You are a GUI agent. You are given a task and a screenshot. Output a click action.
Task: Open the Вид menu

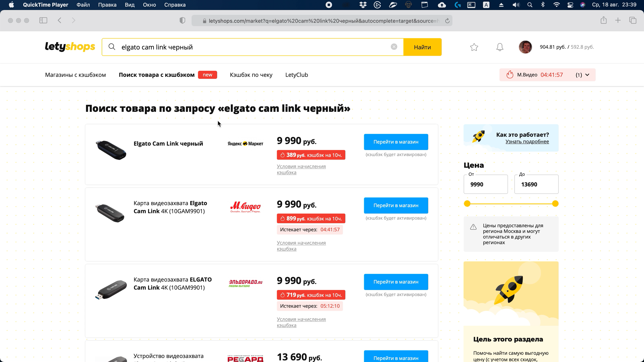tap(129, 5)
